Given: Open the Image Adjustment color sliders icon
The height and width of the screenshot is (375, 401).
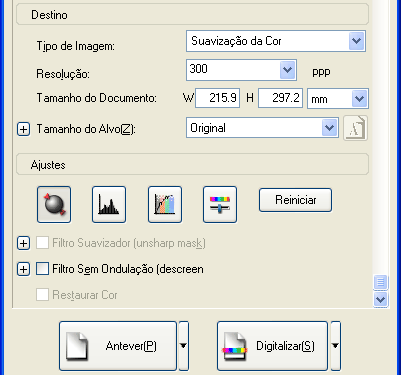Looking at the screenshot, I should click(x=220, y=204).
